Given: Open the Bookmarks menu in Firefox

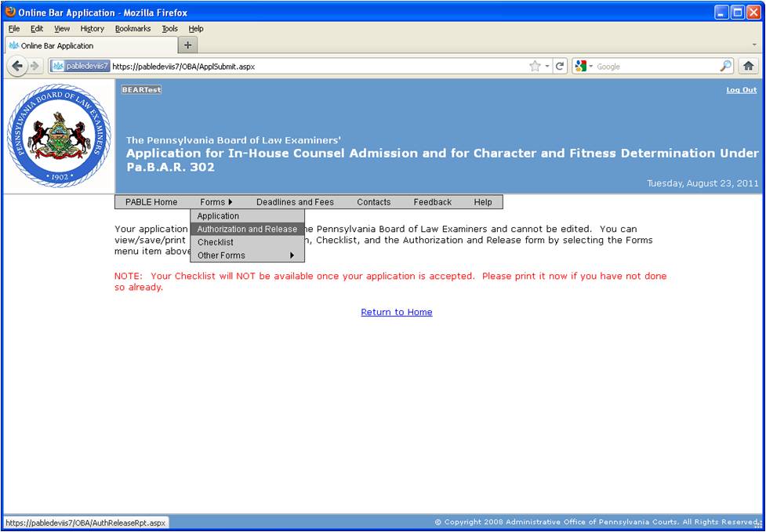Looking at the screenshot, I should [x=133, y=29].
